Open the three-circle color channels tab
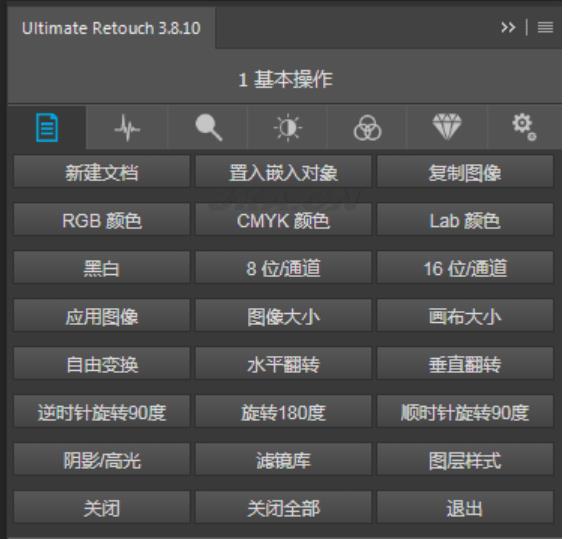 coord(367,128)
